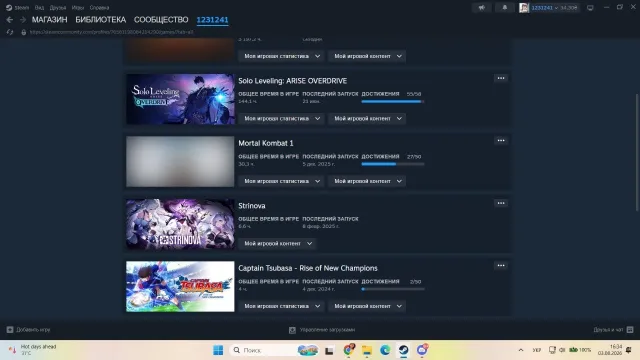
Task: Click Captain Tsubasa achievements progress bar
Action: click(x=393, y=289)
